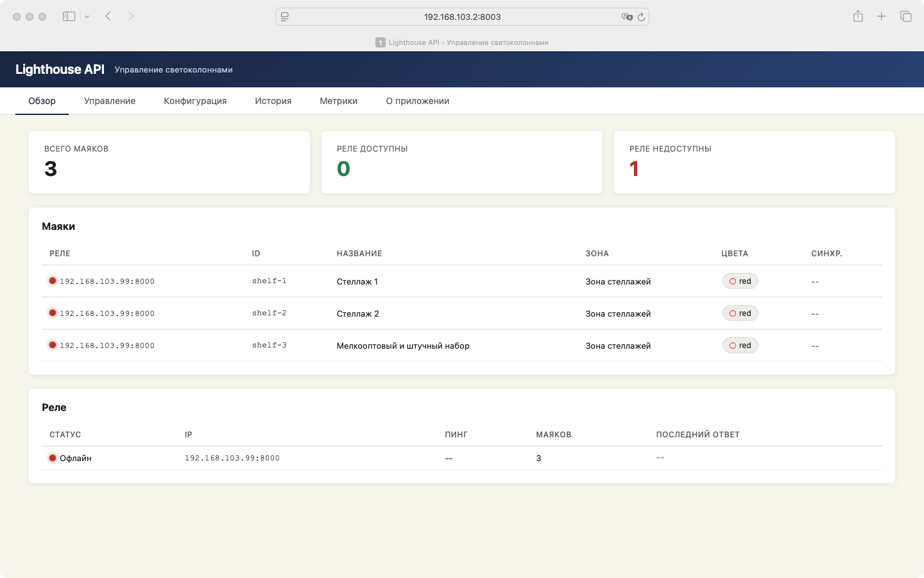924x578 pixels.
Task: Click the page settings icon in address bar
Action: [285, 17]
